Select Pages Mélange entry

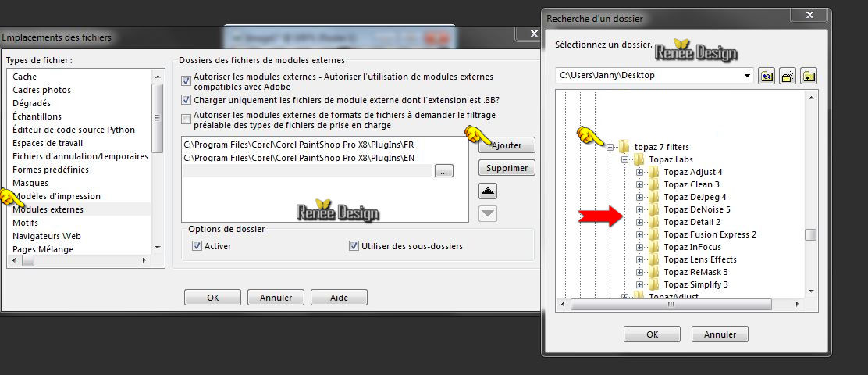[x=43, y=249]
